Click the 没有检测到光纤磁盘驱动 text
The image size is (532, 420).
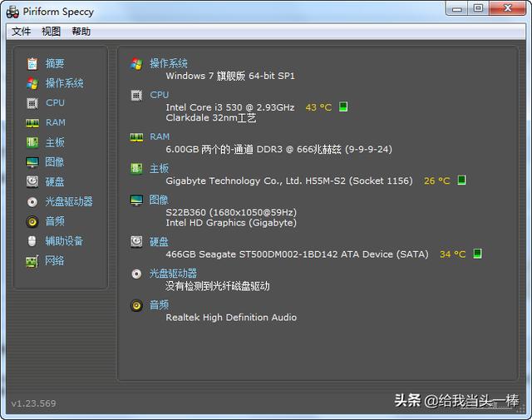[x=218, y=286]
